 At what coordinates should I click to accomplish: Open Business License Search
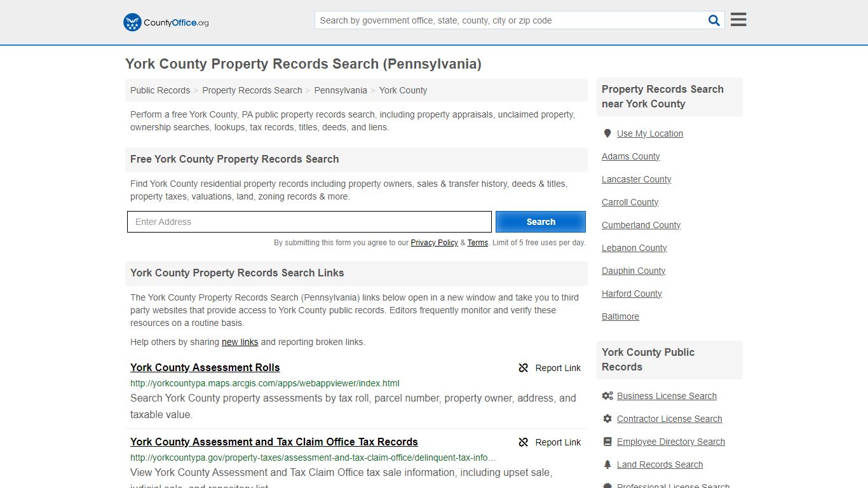[667, 396]
